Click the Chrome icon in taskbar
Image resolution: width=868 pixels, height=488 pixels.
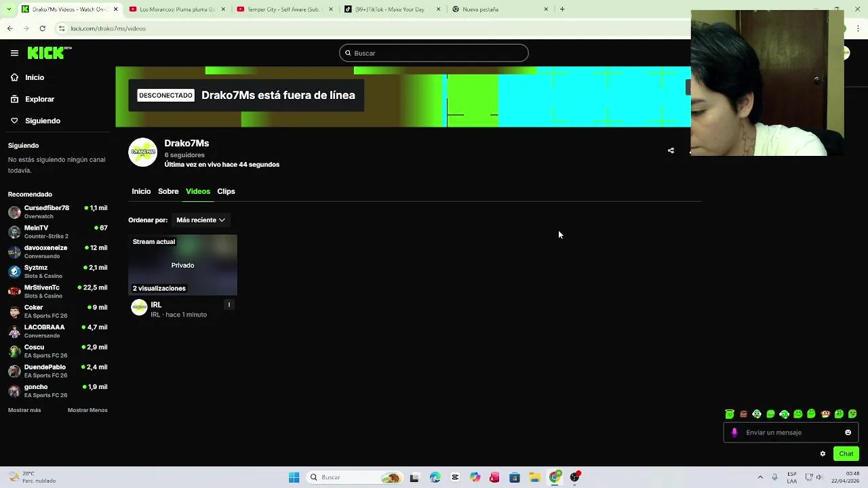click(x=555, y=477)
